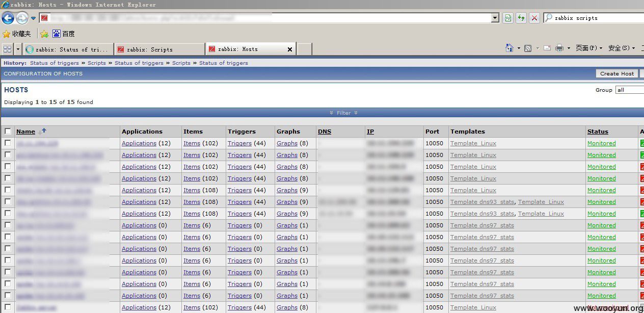Screen dimensions: 644x313
Task: Check the first host row checkbox
Action: pos(8,143)
